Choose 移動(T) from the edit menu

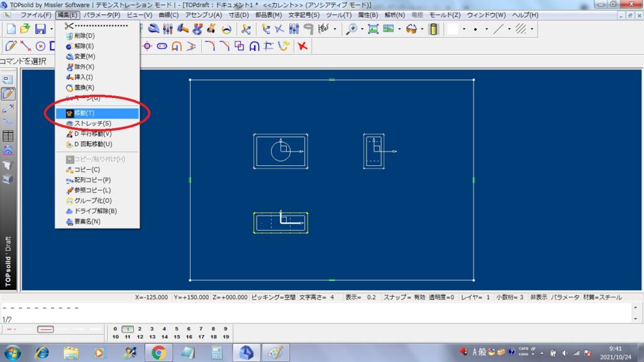tap(97, 113)
